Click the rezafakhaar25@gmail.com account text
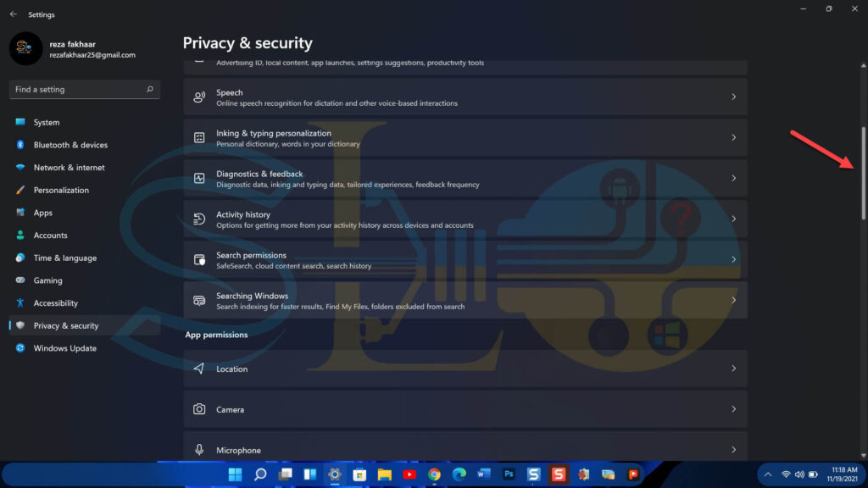Screen dimensions: 868x488 coord(92,55)
